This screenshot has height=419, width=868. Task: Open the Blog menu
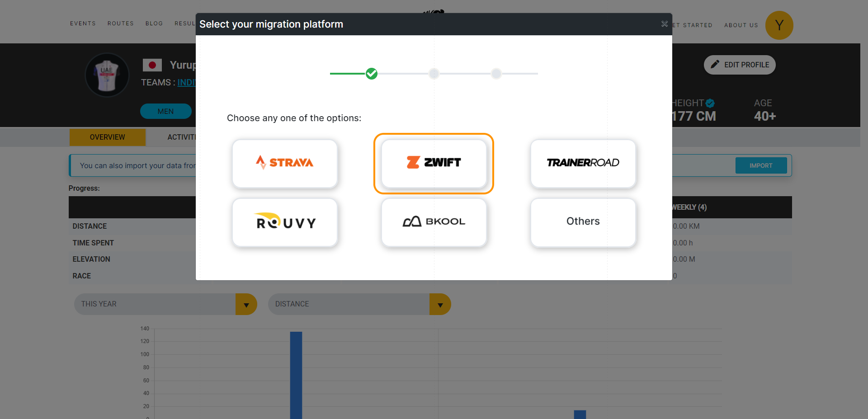[154, 24]
